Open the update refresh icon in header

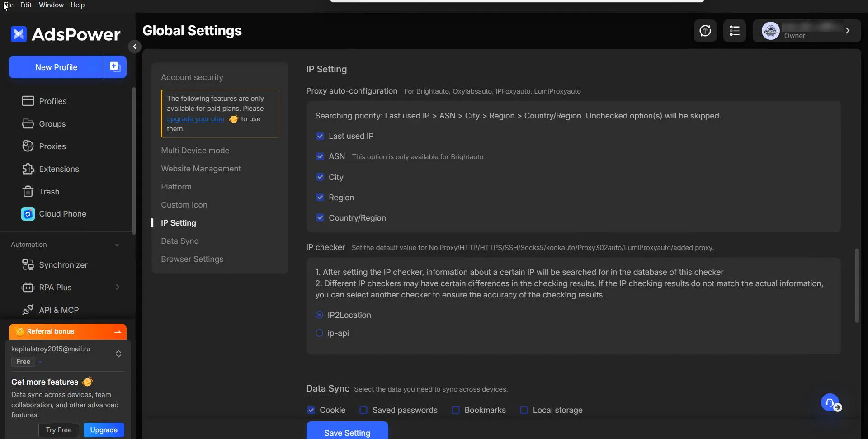pyautogui.click(x=705, y=31)
